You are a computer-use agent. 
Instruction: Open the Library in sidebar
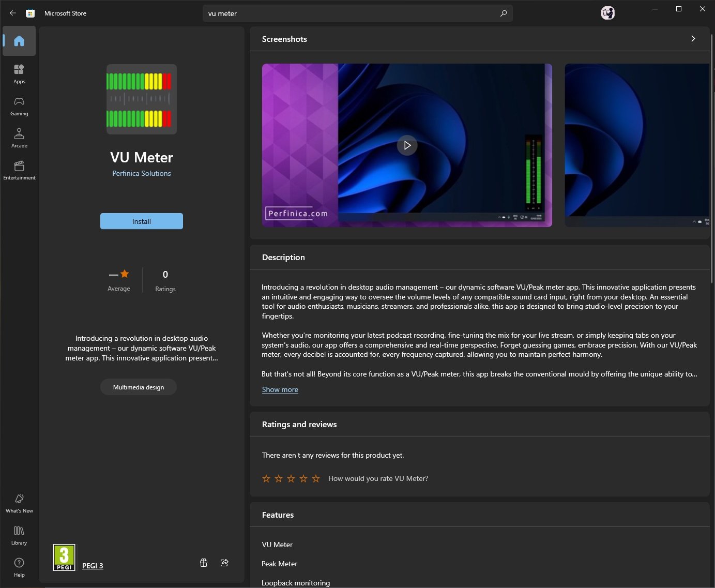(x=19, y=535)
